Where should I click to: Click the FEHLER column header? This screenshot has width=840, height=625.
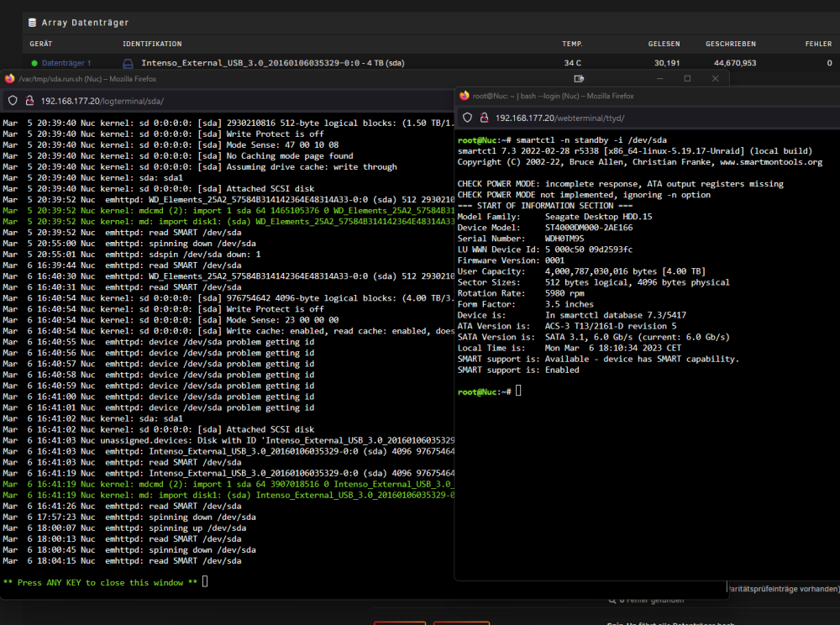point(818,44)
